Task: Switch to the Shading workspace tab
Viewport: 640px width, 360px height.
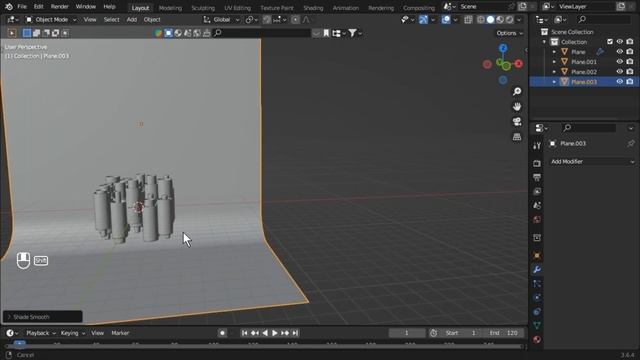Action: [313, 8]
